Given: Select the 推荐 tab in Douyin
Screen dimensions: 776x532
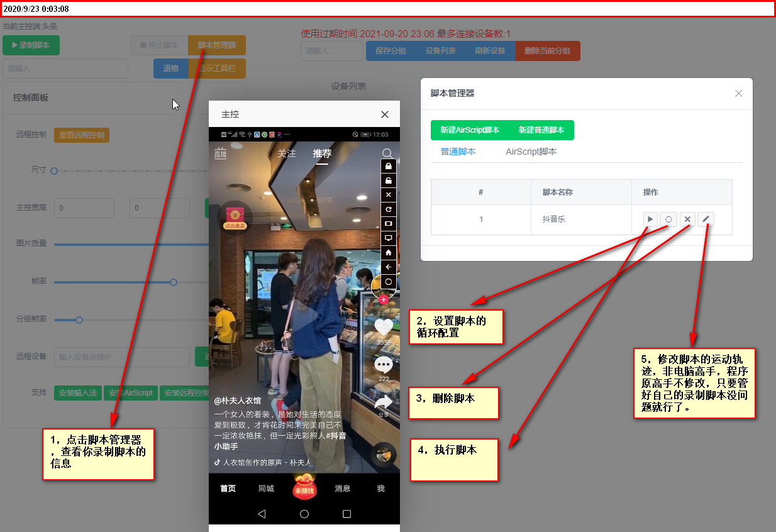Looking at the screenshot, I should coord(322,153).
